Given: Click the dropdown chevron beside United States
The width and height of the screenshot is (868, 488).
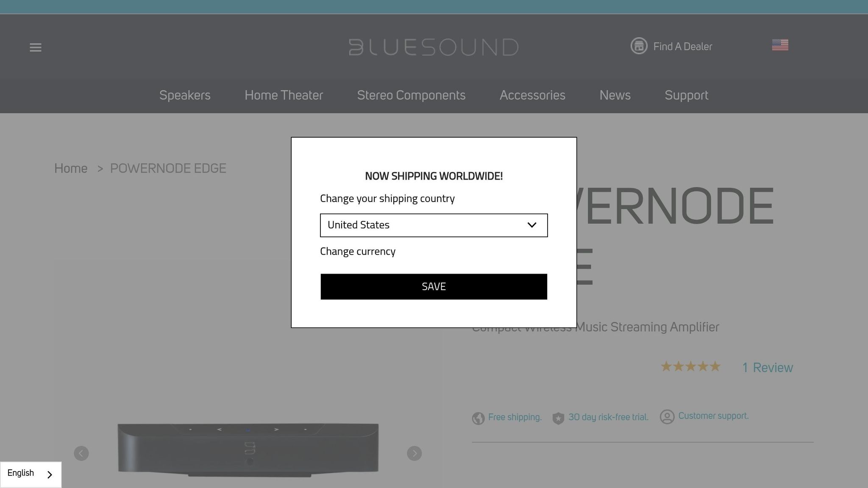Looking at the screenshot, I should coord(531,225).
